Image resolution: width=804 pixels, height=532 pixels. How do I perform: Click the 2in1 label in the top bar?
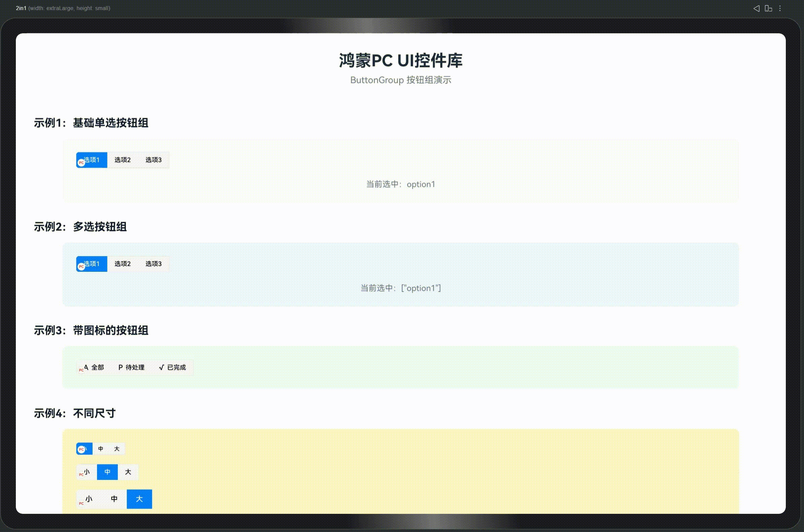pyautogui.click(x=21, y=8)
